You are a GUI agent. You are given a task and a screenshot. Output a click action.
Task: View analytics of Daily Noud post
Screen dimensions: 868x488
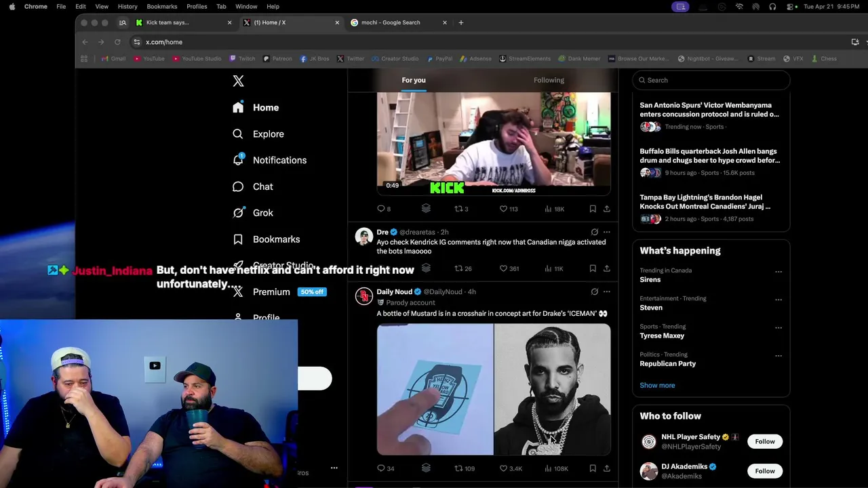pyautogui.click(x=556, y=468)
